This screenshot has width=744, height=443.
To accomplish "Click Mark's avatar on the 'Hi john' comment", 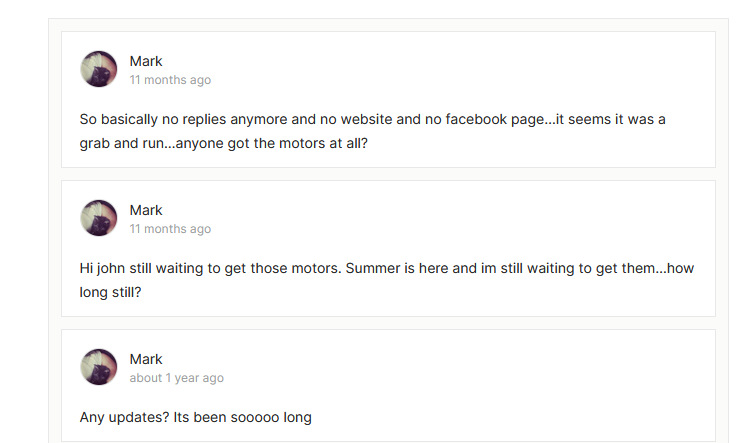I will (99, 218).
